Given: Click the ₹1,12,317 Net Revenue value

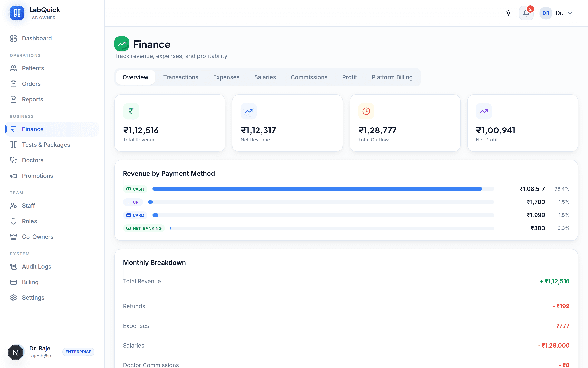Looking at the screenshot, I should pos(258,130).
